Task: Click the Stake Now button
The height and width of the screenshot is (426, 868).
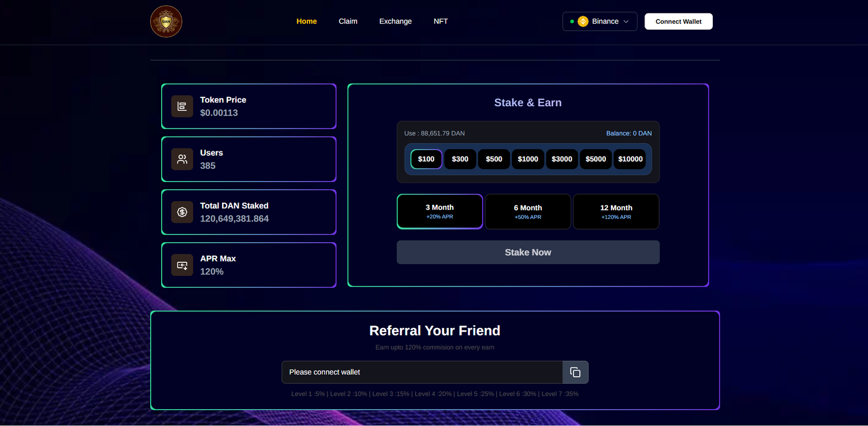Action: tap(528, 252)
